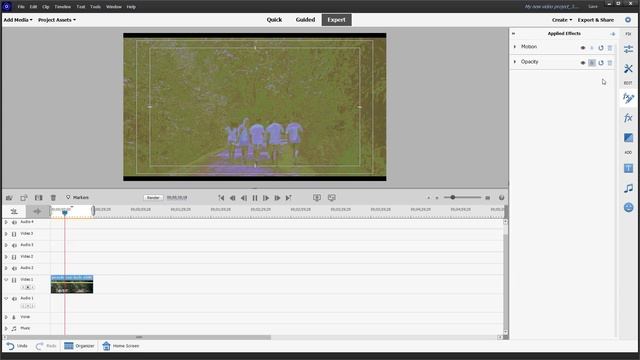Step forward one frame
Screen dimensions: 640x360
[266, 198]
